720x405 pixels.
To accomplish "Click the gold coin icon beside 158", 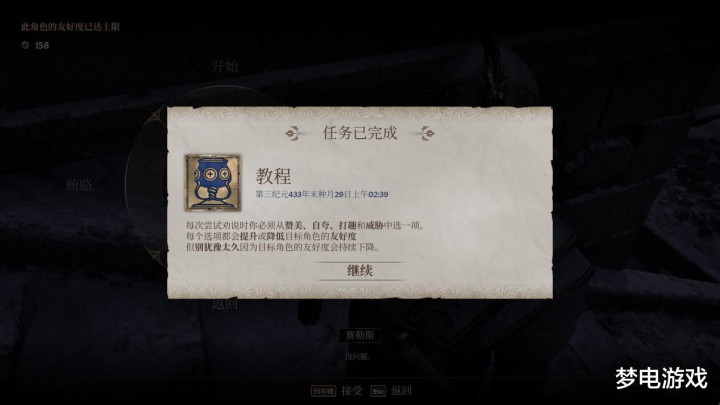I will (x=25, y=45).
